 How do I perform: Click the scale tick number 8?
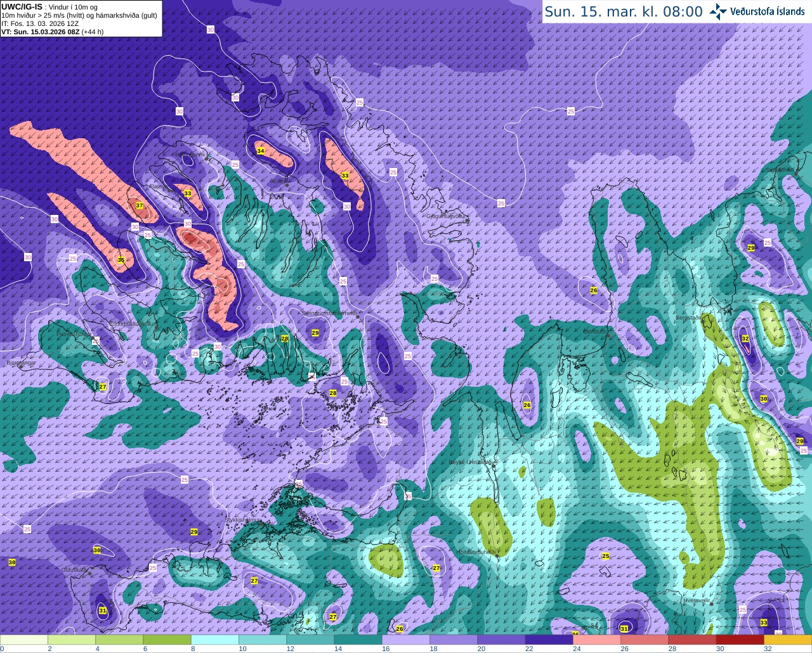[193, 649]
